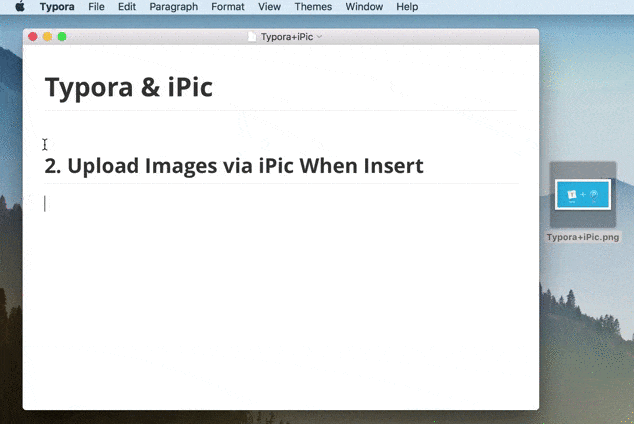Open the Themes menu
634x424 pixels.
coord(313,7)
